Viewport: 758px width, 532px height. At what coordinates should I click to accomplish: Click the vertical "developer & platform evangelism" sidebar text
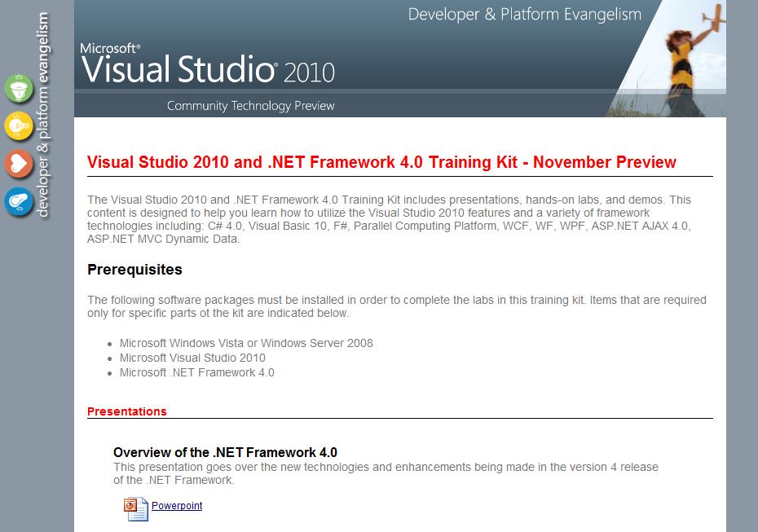click(43, 115)
